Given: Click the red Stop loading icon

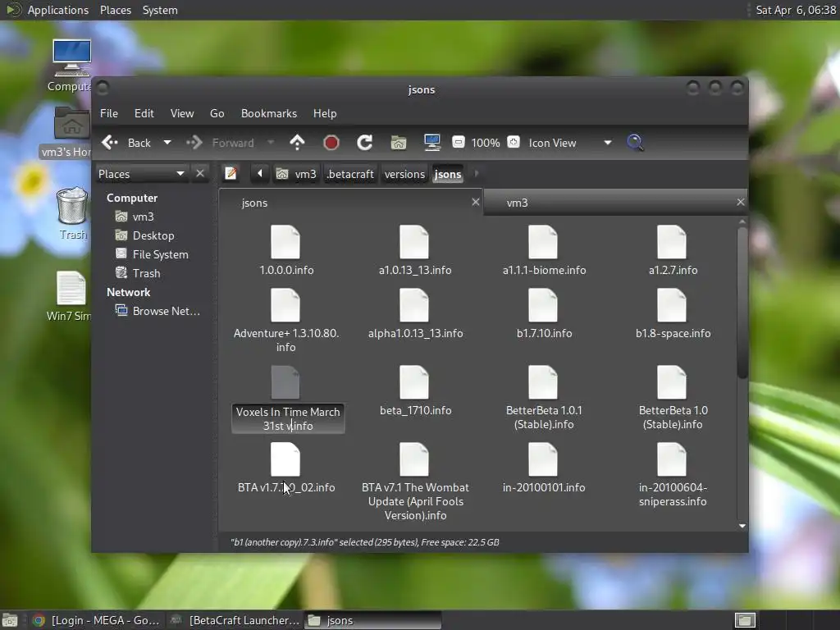Looking at the screenshot, I should pyautogui.click(x=331, y=143).
